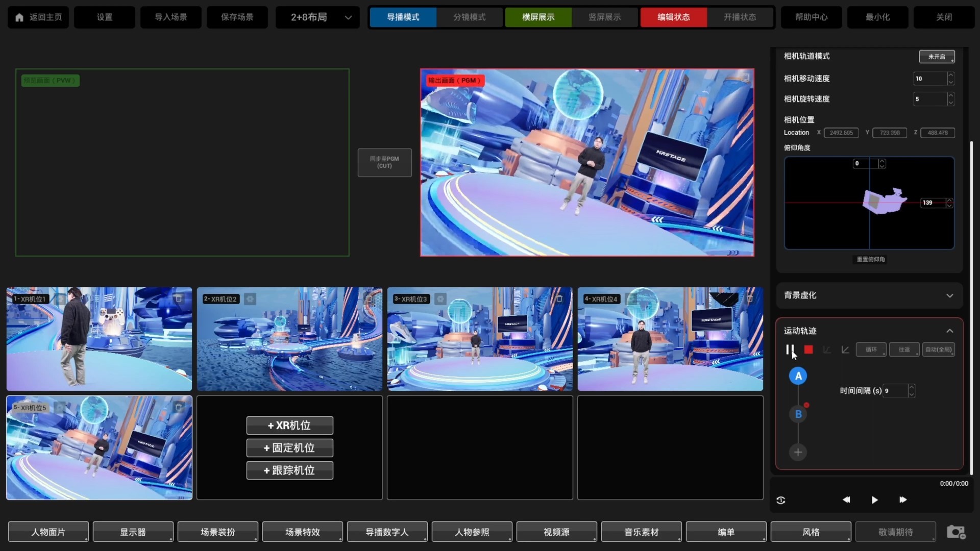Image resolution: width=980 pixels, height=551 pixels.
Task: Switch to 分镜模式 tab
Action: pos(469,17)
